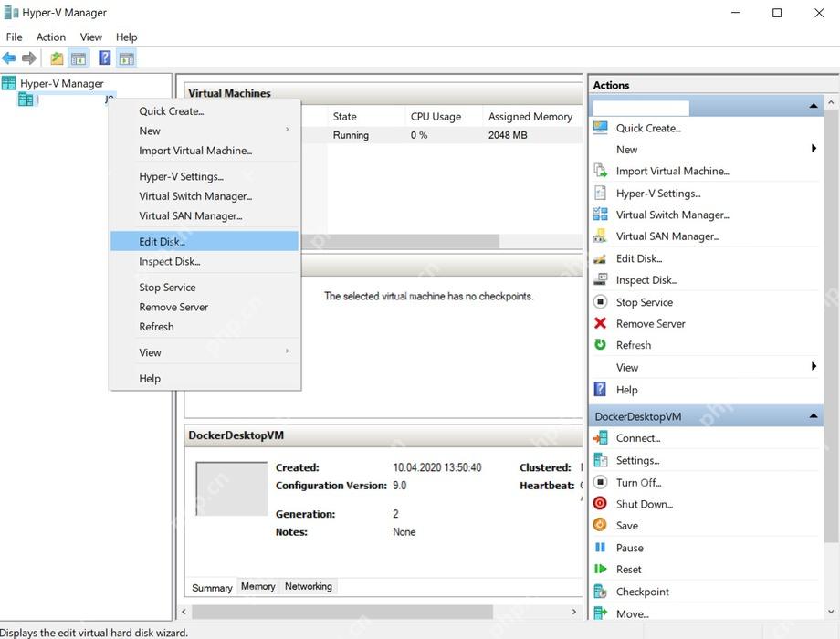Click the Turn Off icon under DockerDesktopVM
Screen dimensions: 840x639
601,482
